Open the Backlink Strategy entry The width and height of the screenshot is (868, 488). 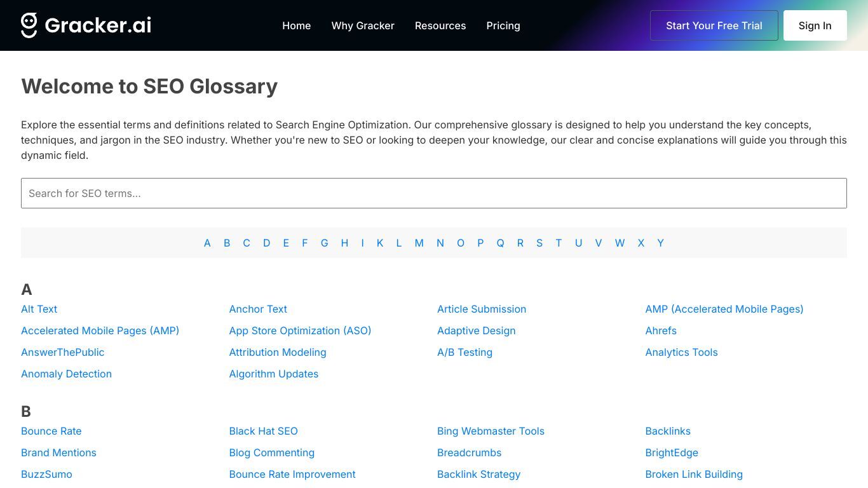(479, 474)
